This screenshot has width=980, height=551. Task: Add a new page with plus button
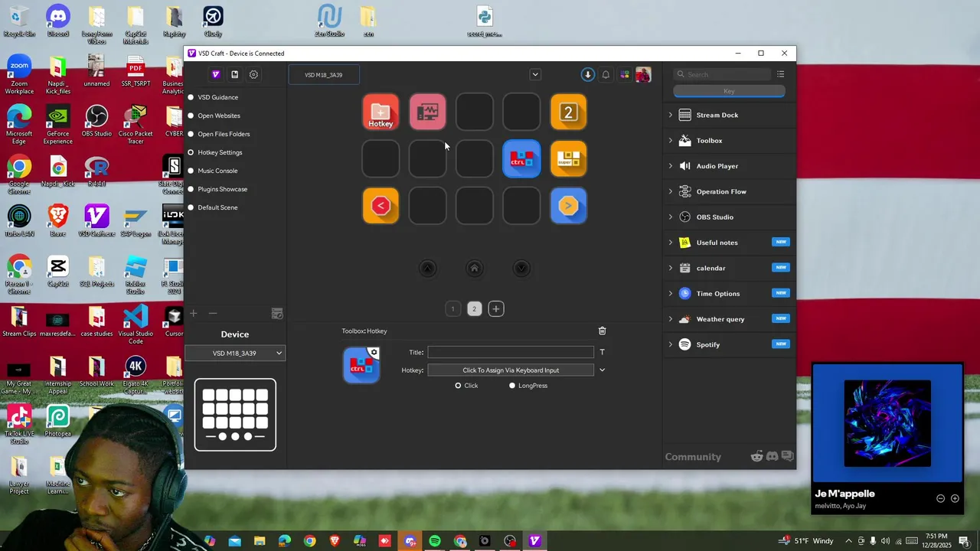pos(496,309)
